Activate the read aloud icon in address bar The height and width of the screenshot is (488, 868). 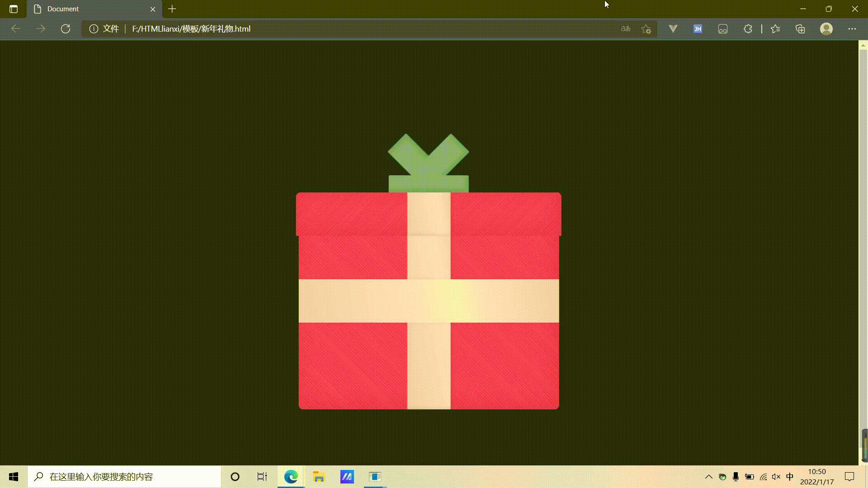click(x=626, y=28)
